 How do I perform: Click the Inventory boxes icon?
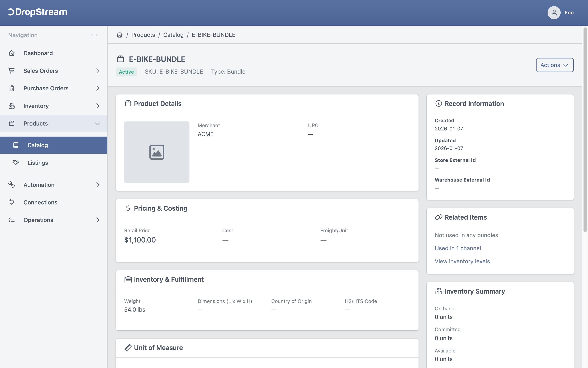coord(12,106)
